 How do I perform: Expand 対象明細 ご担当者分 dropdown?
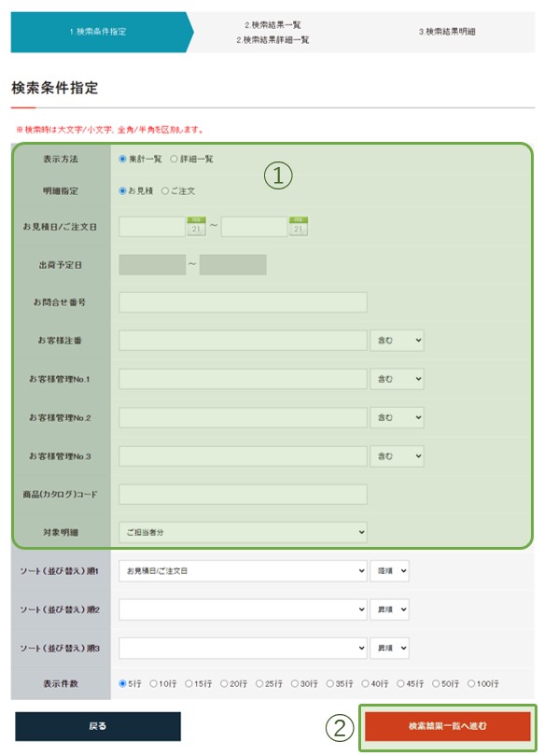pos(243,532)
